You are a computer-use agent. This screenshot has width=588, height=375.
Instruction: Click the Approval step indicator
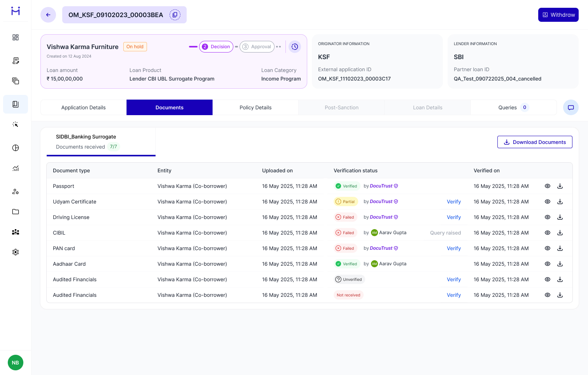click(257, 46)
